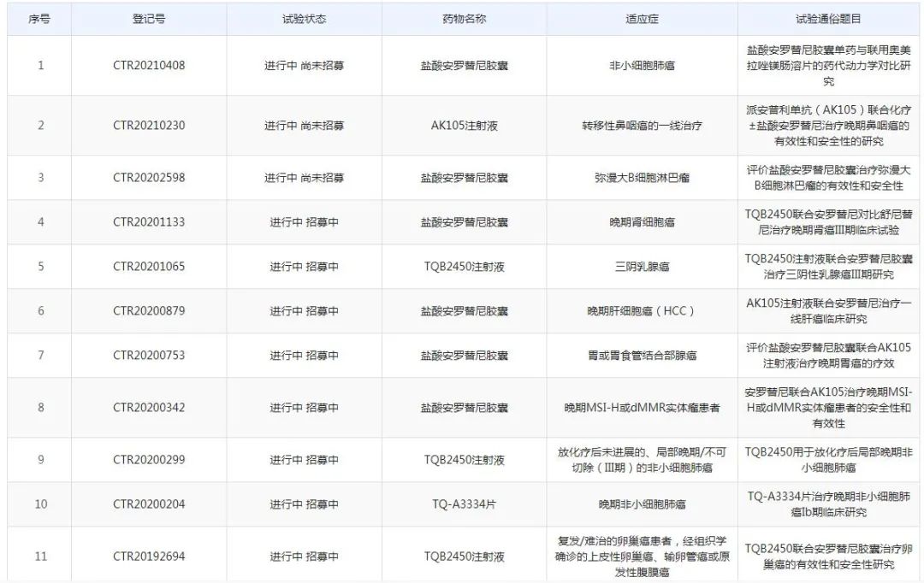Click sequence number 6
Screen dimensions: 924x583
(41, 311)
